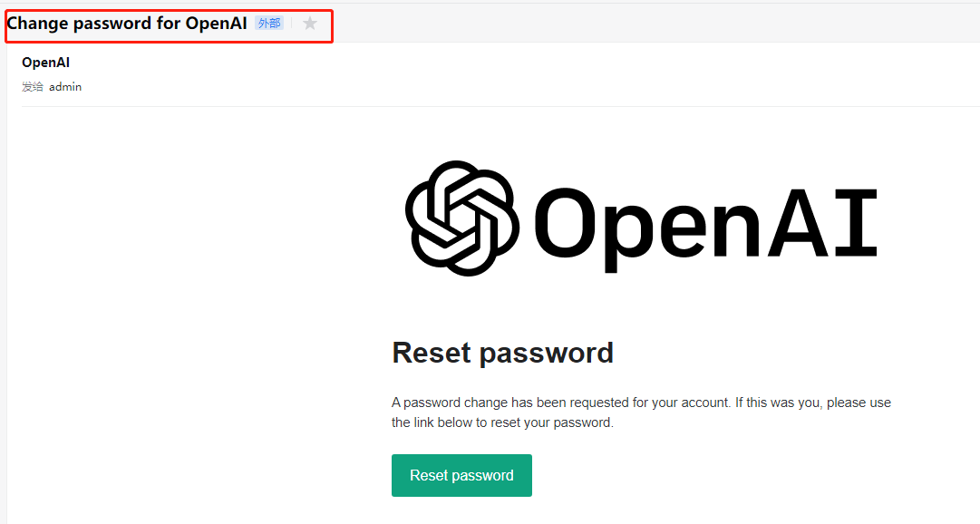The image size is (980, 524).
Task: Click the word 'password' in the bold heading
Action: [x=547, y=354]
